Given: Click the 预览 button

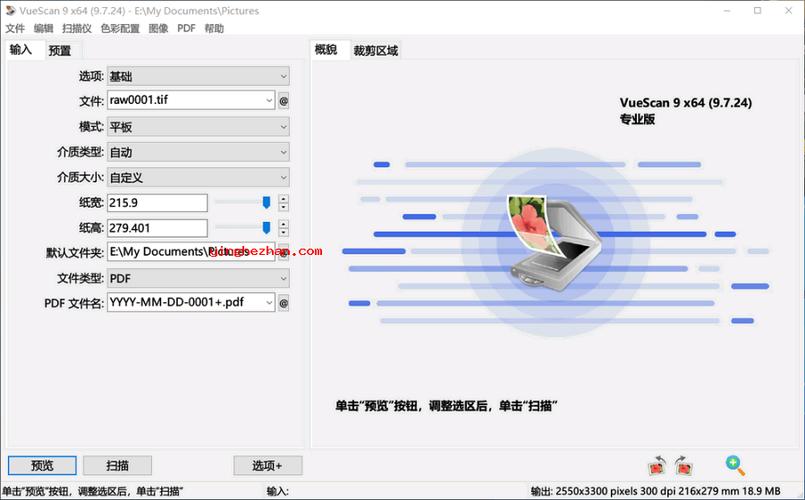Looking at the screenshot, I should click(42, 466).
